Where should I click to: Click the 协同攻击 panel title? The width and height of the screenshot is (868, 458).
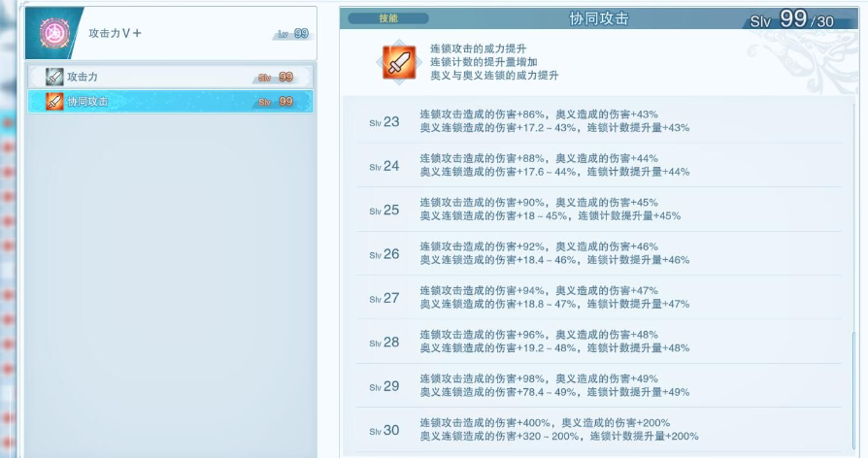coord(599,18)
